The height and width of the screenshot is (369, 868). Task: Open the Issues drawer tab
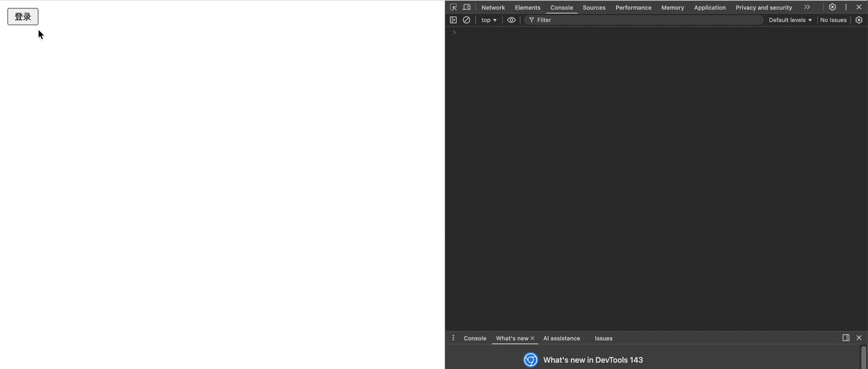click(x=603, y=338)
